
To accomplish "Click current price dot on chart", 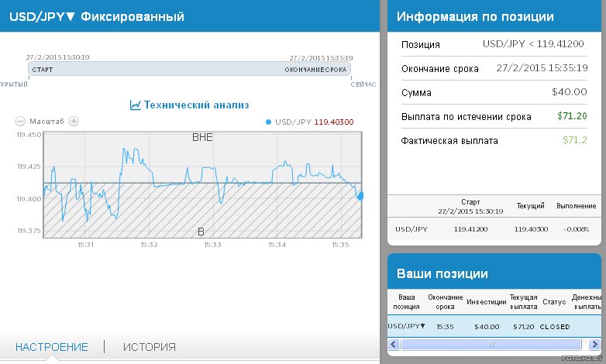I will coord(360,196).
